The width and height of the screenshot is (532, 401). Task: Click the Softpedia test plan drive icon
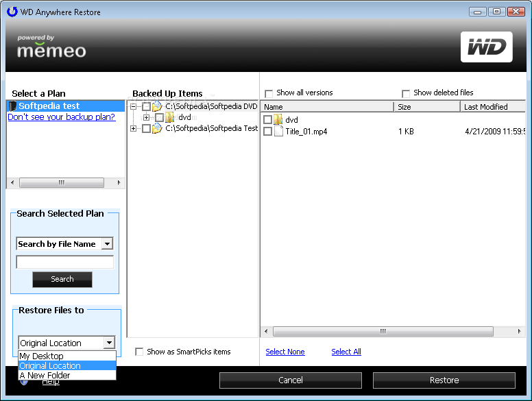click(12, 106)
